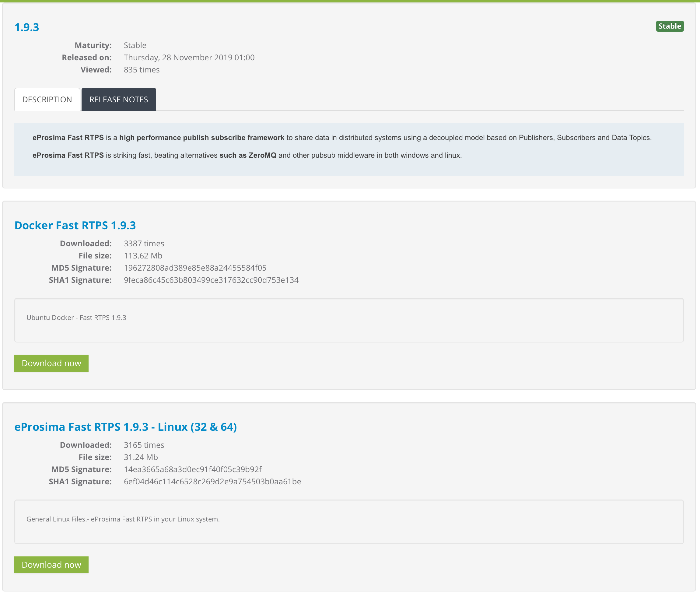Image resolution: width=700 pixels, height=593 pixels.
Task: Open the Docker Fast RTPS 1.9.3 link
Action: pyautogui.click(x=75, y=225)
